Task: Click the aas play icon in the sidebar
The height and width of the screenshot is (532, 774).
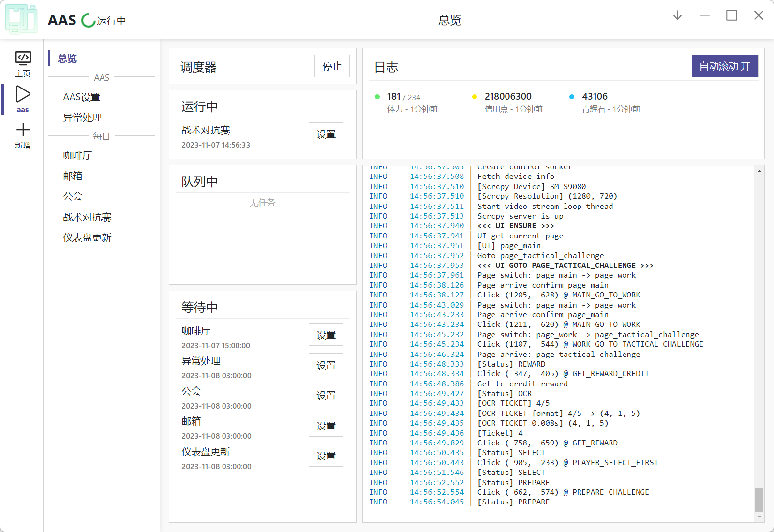Action: pos(23,94)
